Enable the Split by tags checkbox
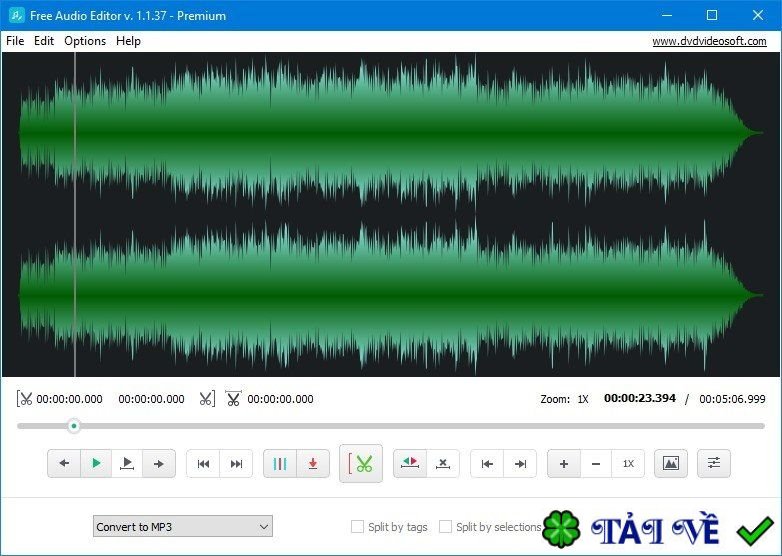This screenshot has height=556, width=782. (357, 527)
